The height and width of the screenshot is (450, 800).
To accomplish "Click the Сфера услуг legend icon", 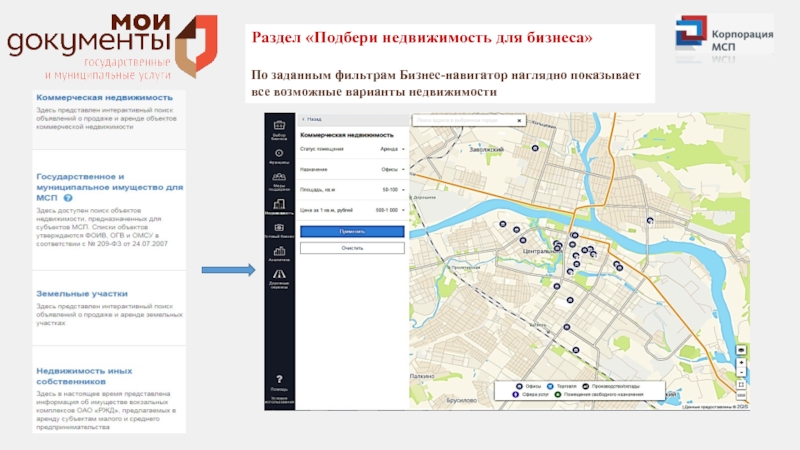I will pos(515,394).
